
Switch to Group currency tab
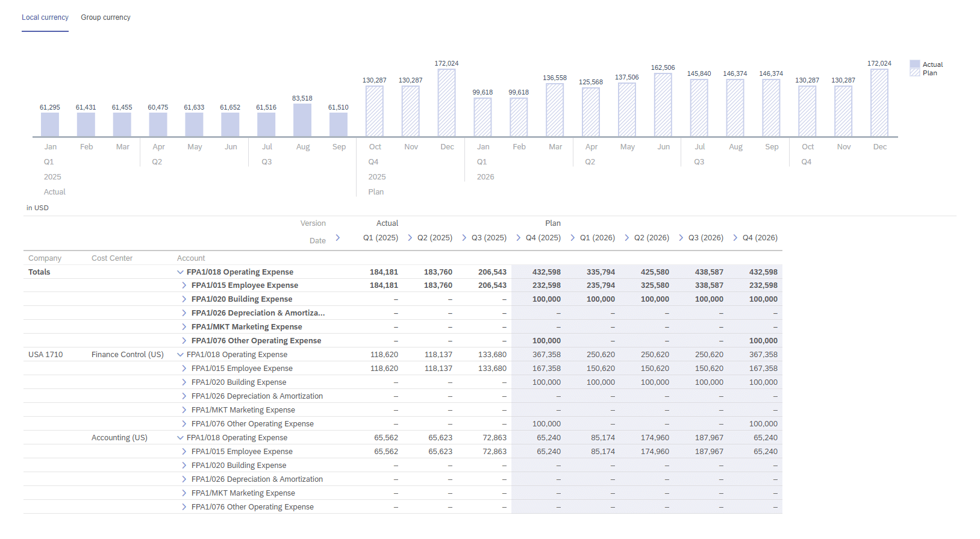[x=105, y=17]
